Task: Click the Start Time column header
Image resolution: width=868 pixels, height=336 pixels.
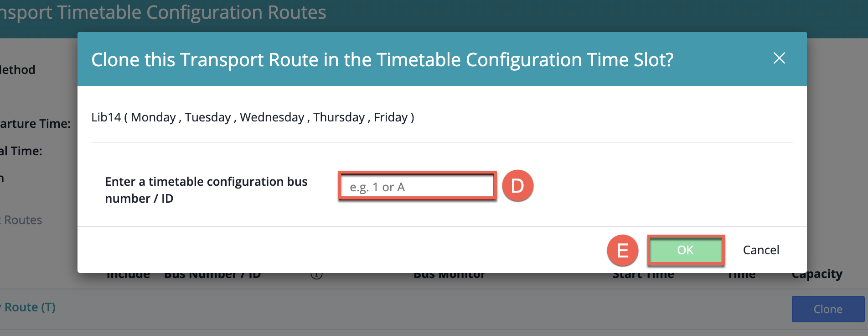Action: point(643,275)
